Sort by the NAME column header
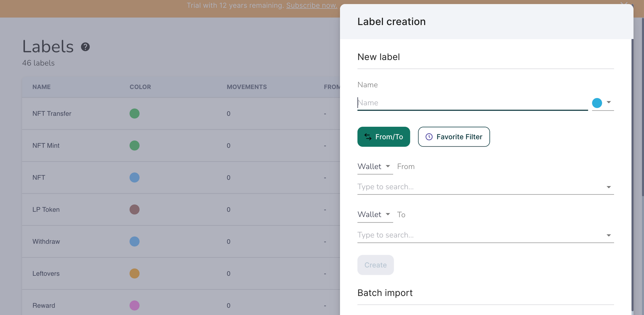 pos(42,87)
